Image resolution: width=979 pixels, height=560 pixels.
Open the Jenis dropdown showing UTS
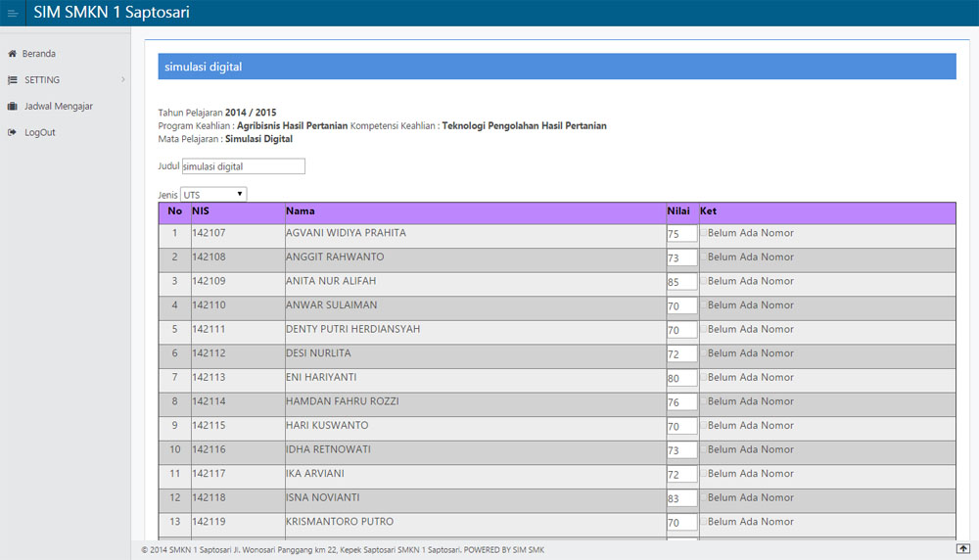pyautogui.click(x=213, y=195)
